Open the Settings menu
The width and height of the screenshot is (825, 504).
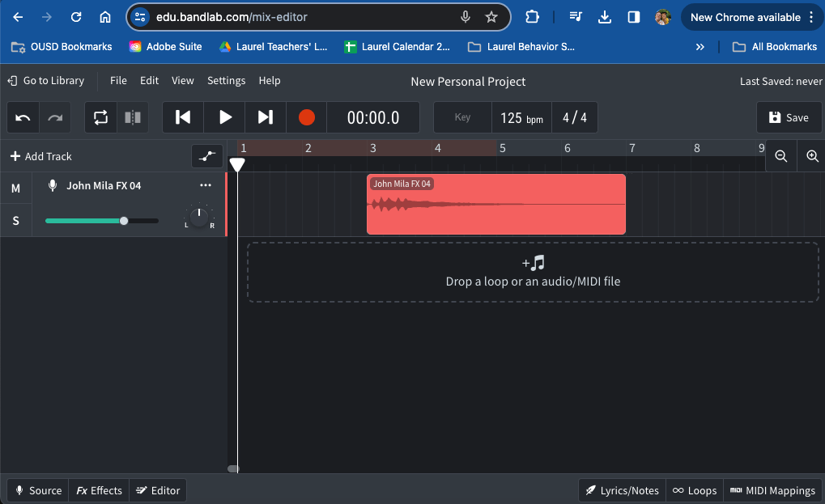pos(226,80)
